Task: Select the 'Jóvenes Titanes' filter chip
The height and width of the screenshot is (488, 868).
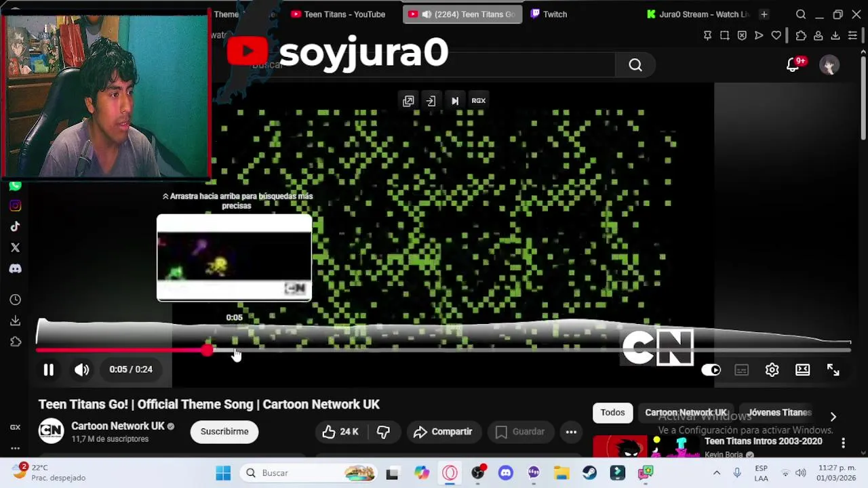Action: click(x=779, y=413)
